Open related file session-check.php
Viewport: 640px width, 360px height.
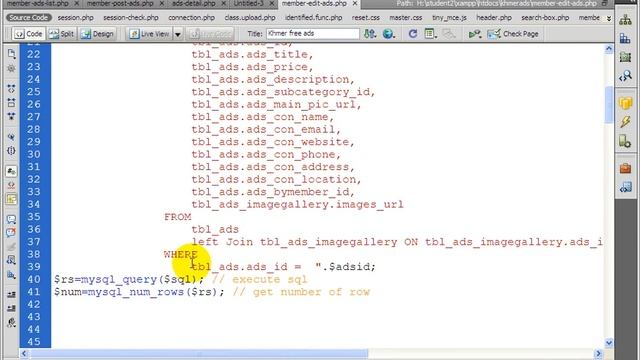[x=131, y=18]
